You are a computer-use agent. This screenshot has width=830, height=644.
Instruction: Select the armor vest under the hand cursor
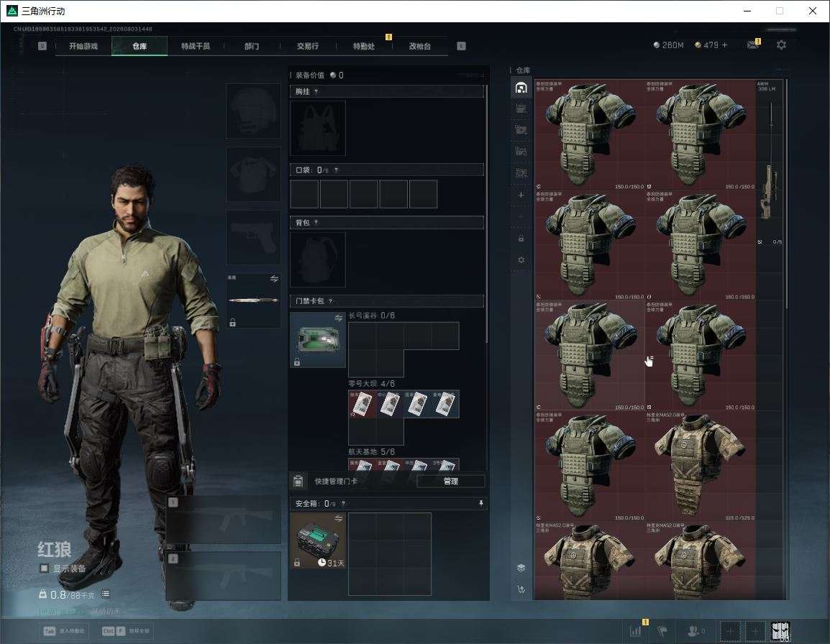(589, 356)
